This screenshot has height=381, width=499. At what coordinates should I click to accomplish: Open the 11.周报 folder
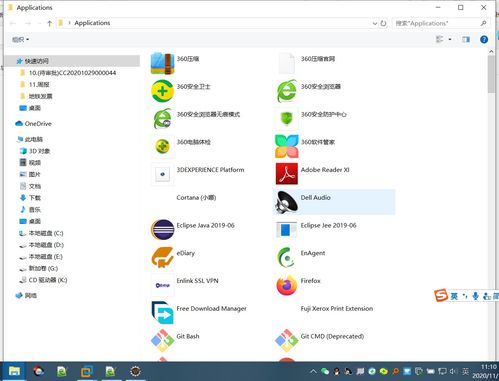pos(39,85)
